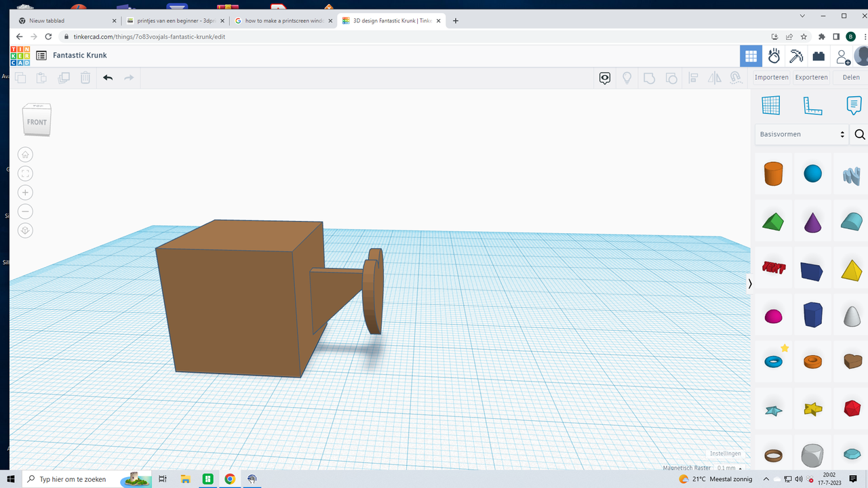Click the Home view button
This screenshot has height=488, width=868.
[x=25, y=155]
